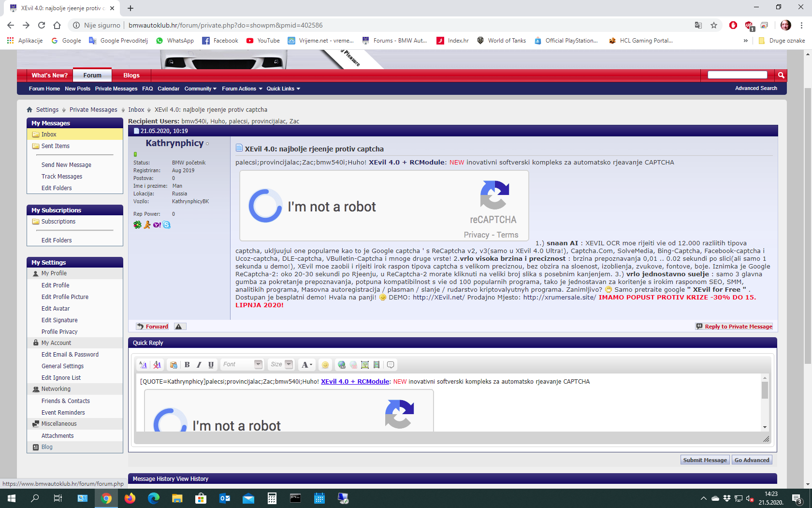Viewport: 812px width, 508px height.
Task: Click the Yahoo messenger icon in the profile
Action: tap(157, 224)
